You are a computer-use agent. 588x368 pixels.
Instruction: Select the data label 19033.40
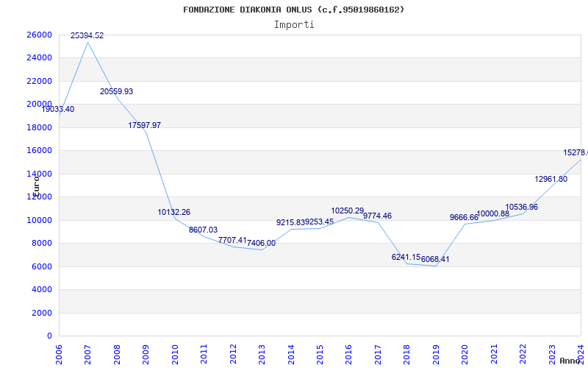(x=58, y=109)
